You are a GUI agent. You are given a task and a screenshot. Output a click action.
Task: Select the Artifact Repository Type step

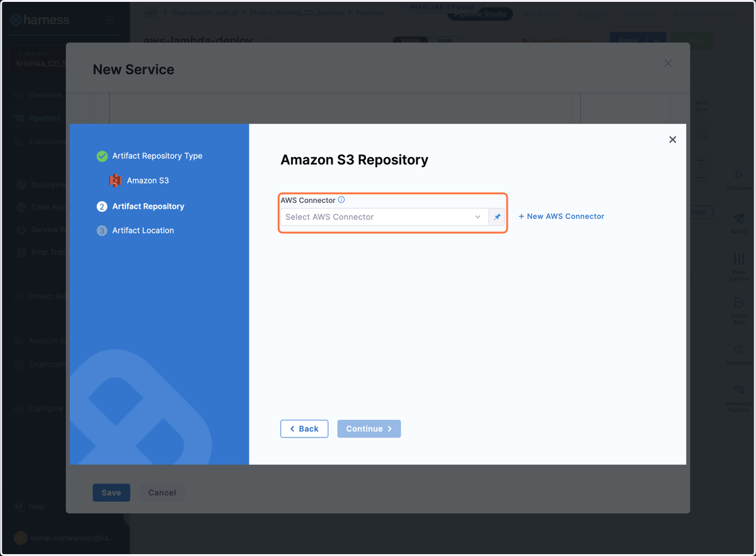click(x=149, y=156)
